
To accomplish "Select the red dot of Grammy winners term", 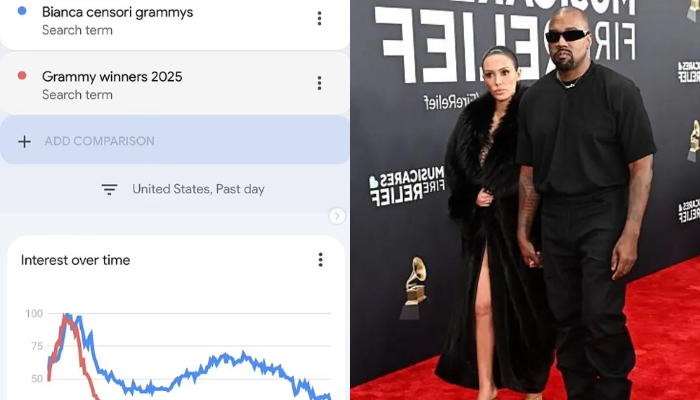I will click(x=21, y=76).
